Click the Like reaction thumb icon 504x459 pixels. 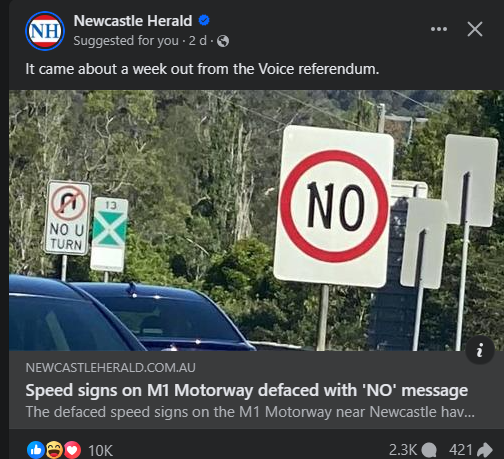pos(36,450)
